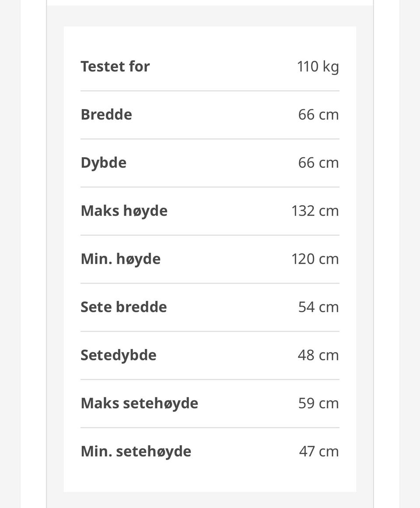
Task: Select the Dybde row label
Action: (x=104, y=163)
